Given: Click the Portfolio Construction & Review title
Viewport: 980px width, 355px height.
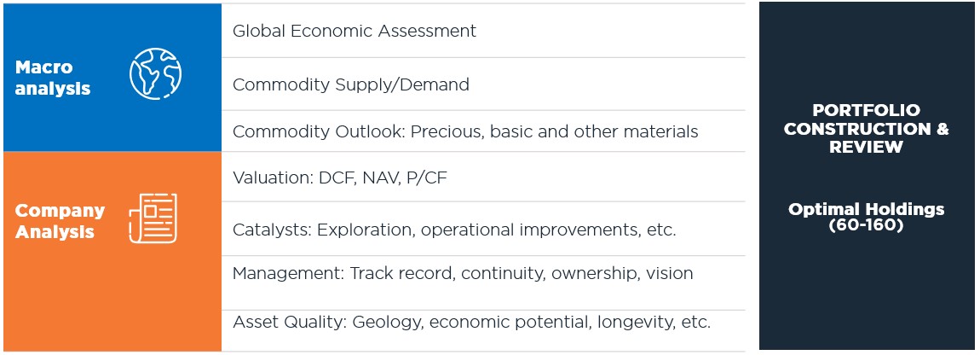Looking at the screenshot, I should tap(867, 128).
